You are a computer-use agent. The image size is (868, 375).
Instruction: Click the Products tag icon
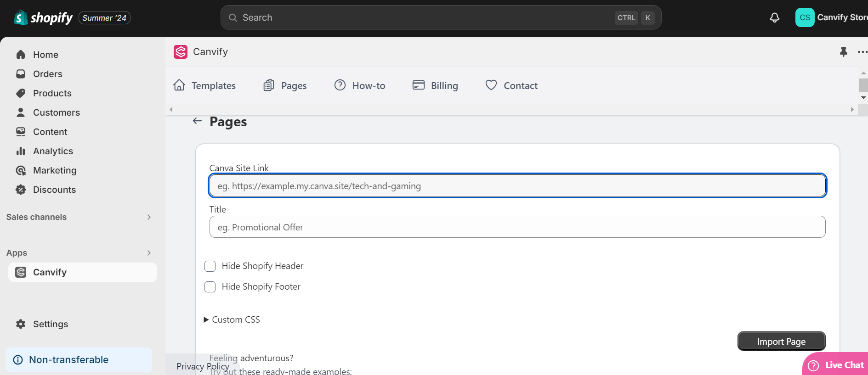21,93
